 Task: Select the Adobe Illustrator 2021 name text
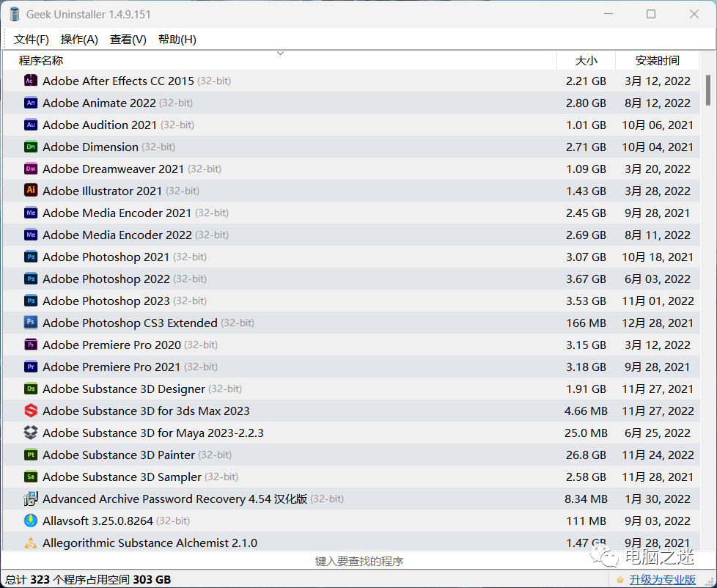pyautogui.click(x=103, y=191)
